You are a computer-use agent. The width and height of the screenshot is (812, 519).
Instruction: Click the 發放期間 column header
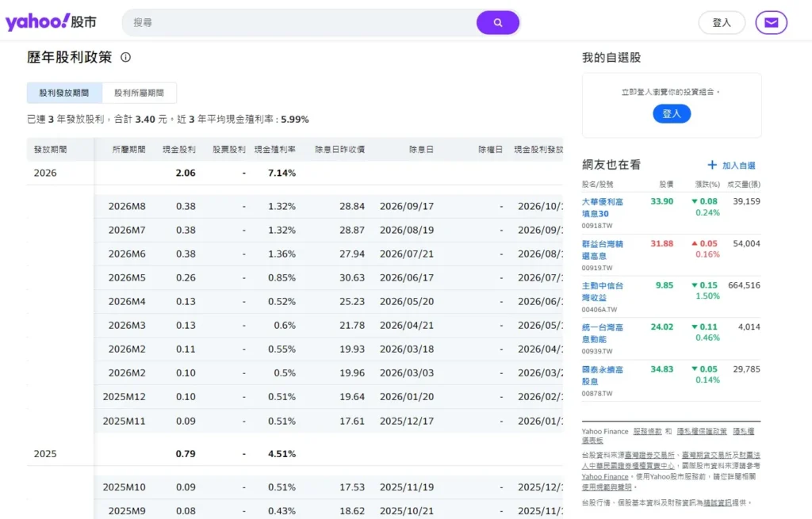(50, 150)
